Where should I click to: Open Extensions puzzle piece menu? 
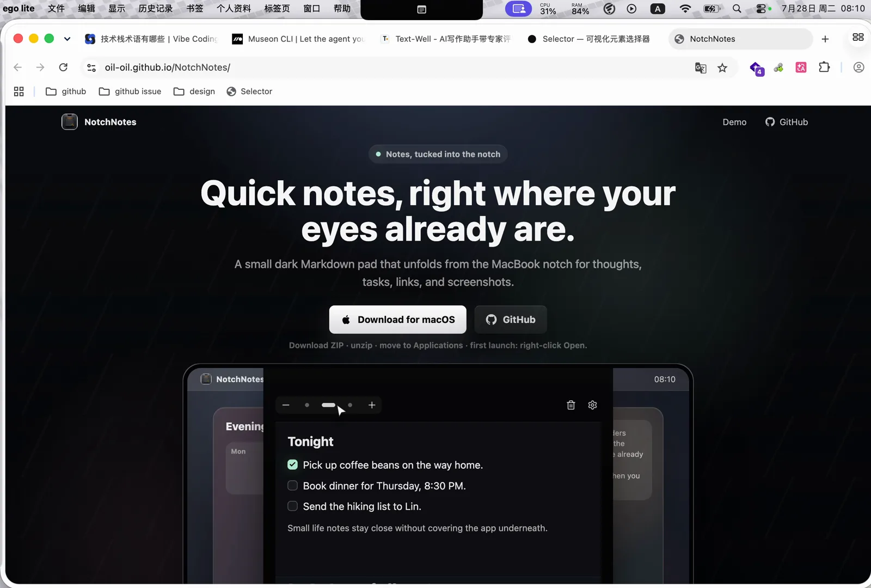(824, 68)
